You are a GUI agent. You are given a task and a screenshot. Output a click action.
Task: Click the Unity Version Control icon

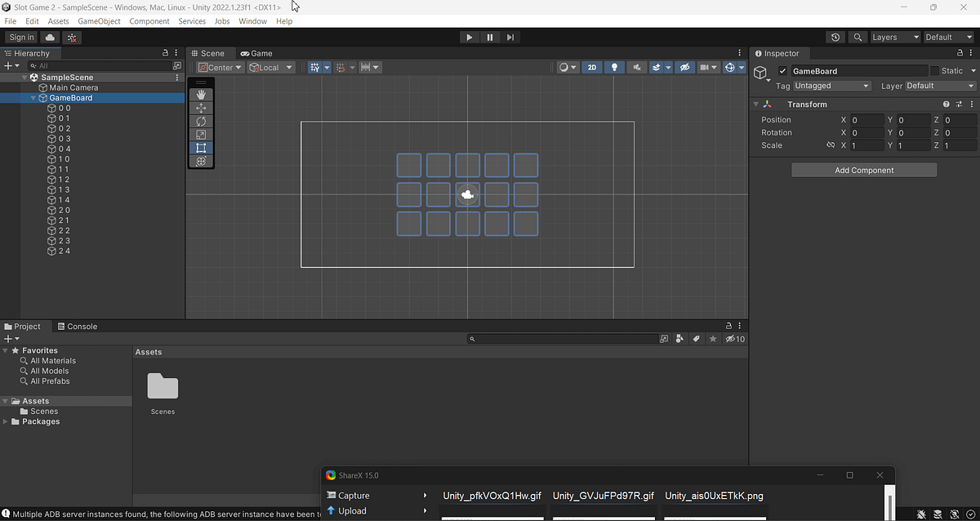[72, 37]
